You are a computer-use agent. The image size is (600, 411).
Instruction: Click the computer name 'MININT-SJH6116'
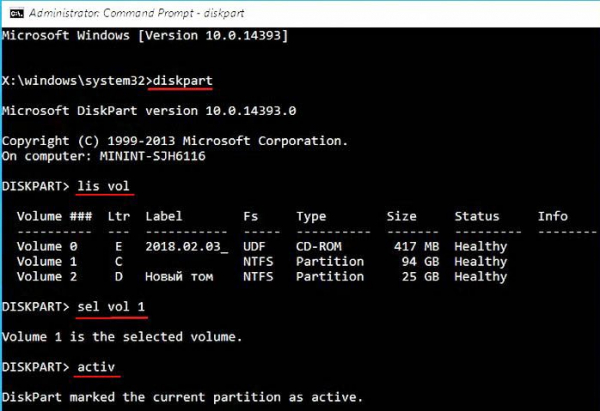(153, 156)
